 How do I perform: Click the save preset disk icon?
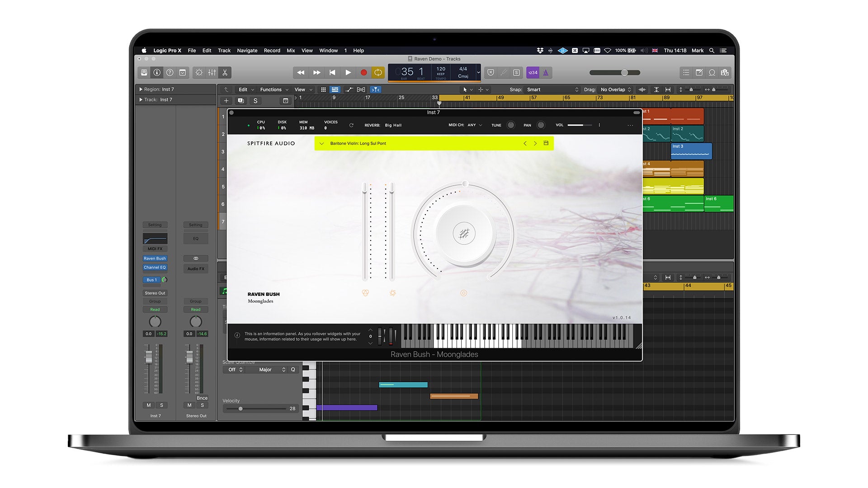pyautogui.click(x=546, y=143)
